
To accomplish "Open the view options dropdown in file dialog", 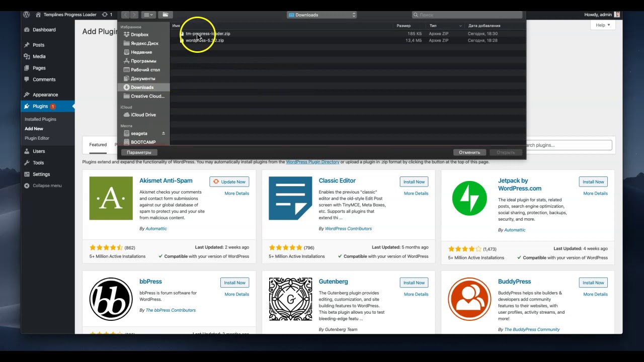I will pyautogui.click(x=148, y=15).
